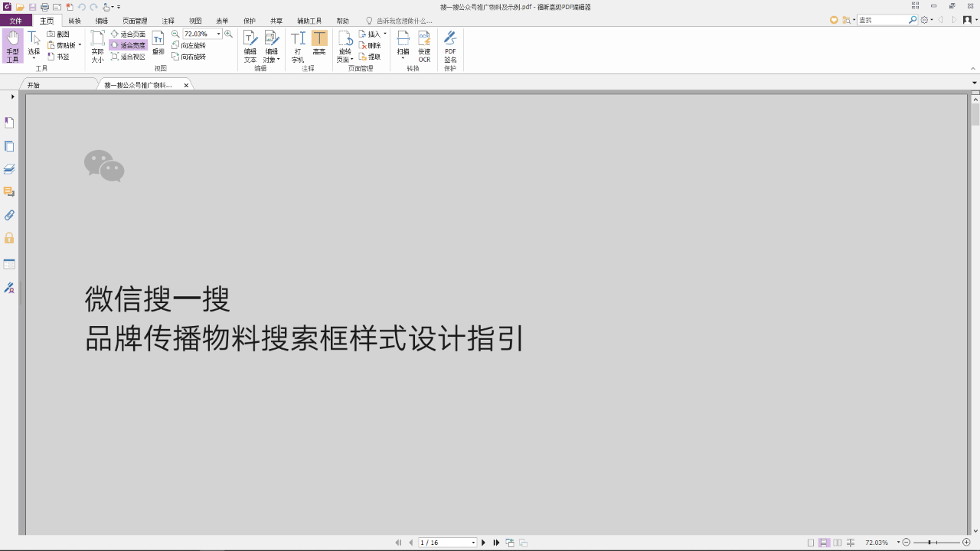Screen dimensions: 980x551
Task: Open the page number 1 / 16 dropdown
Action: 473,543
